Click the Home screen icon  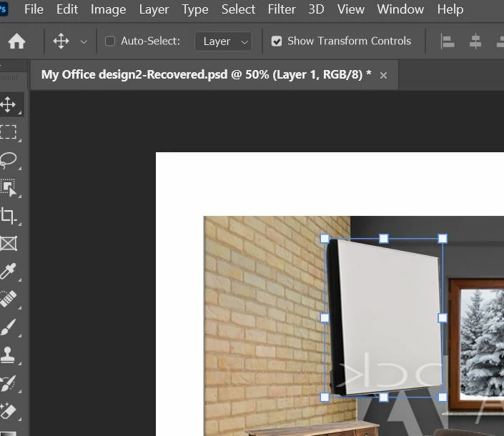click(x=16, y=41)
